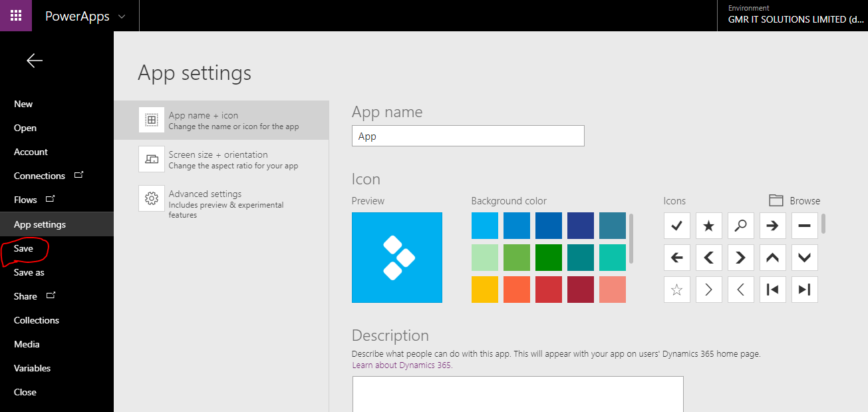The image size is (868, 412).
Task: Open the app launcher waffle icon
Action: (x=16, y=16)
